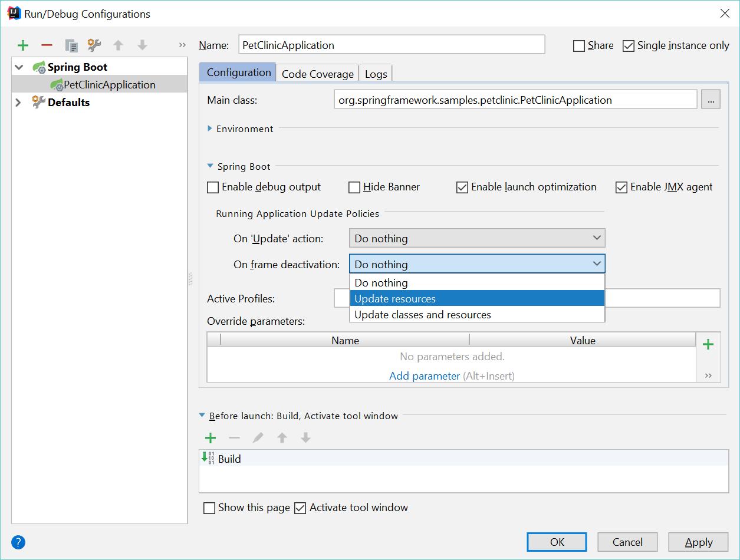Click the Value column header
The image size is (740, 560).
point(583,340)
